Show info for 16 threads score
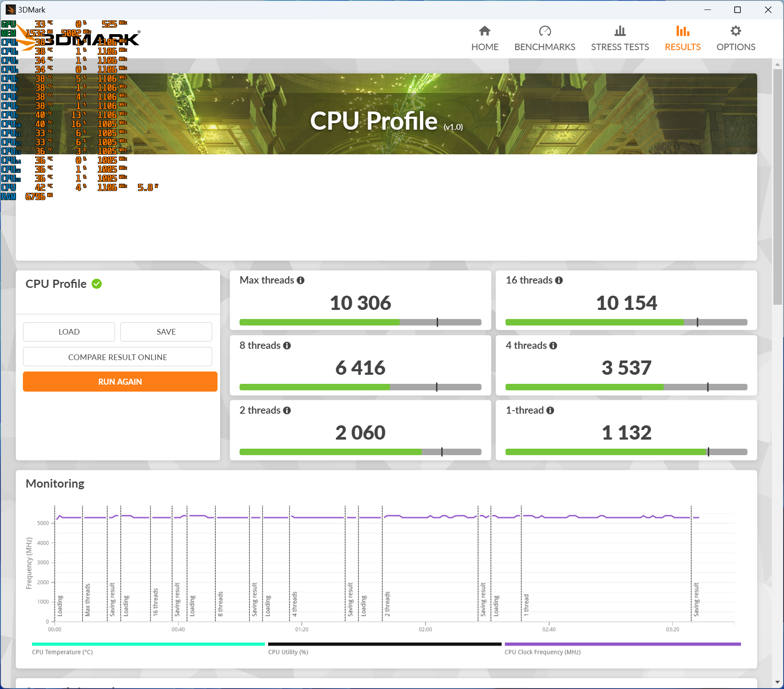The image size is (784, 689). (559, 281)
